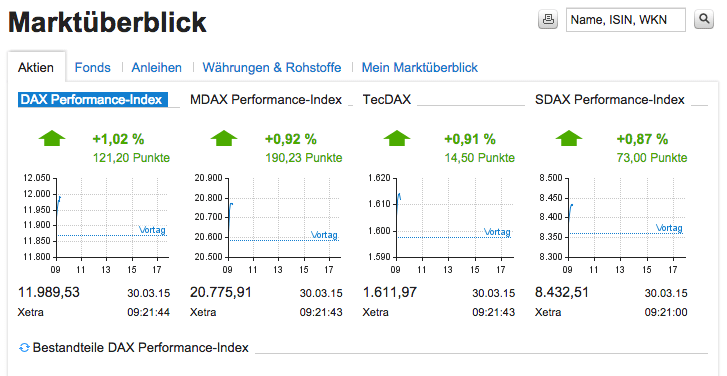Switch to the Fonds tab
Screen dimensions: 727x376
pyautogui.click(x=93, y=68)
